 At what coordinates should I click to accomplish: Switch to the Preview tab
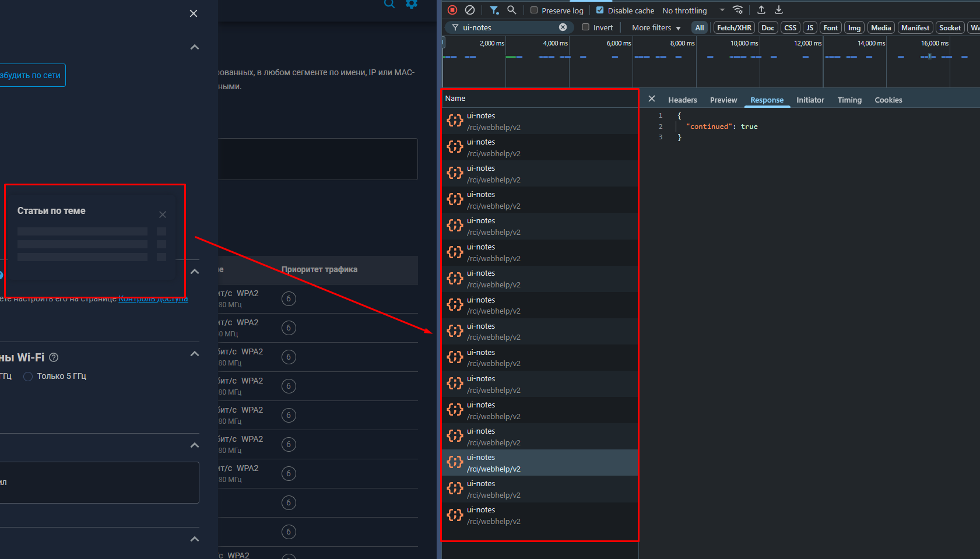(723, 100)
